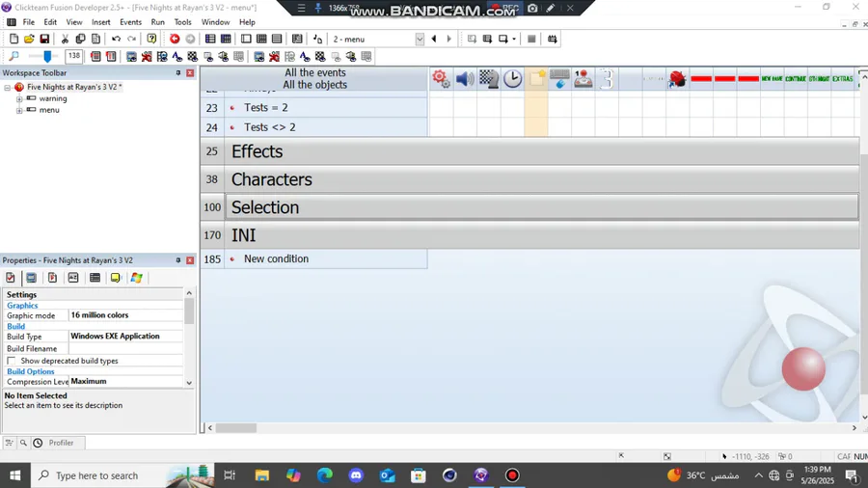868x488 pixels.
Task: Open the dropdown arrow beside the window icon
Action: coord(514,39)
